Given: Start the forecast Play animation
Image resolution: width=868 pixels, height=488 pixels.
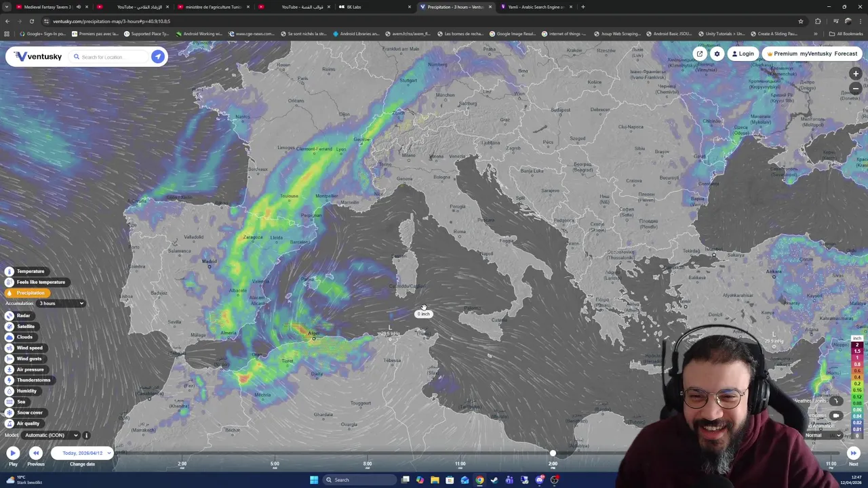Looking at the screenshot, I should [x=13, y=453].
